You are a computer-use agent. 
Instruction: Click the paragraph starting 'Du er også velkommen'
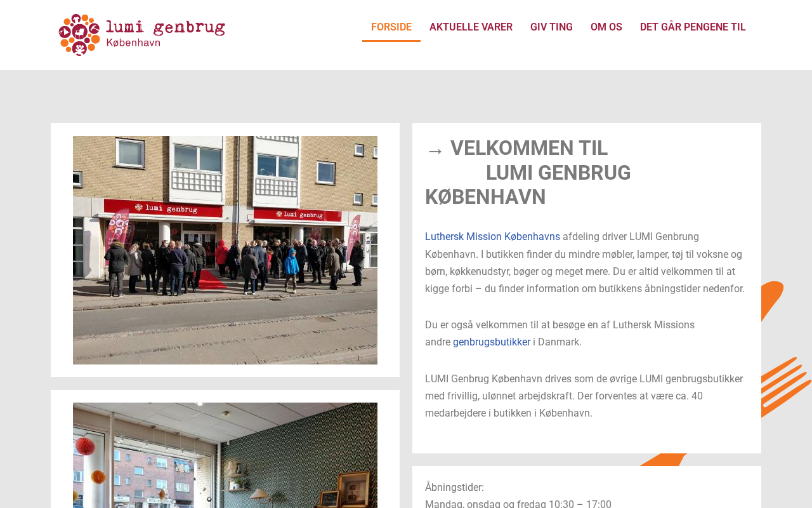pyautogui.click(x=560, y=333)
